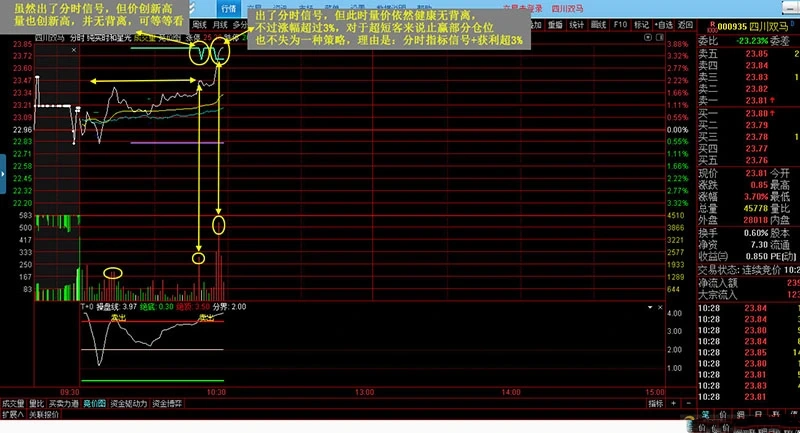Viewport: 800px width, 433px height.
Task: Switch to the 量比 tab
Action: (36, 403)
